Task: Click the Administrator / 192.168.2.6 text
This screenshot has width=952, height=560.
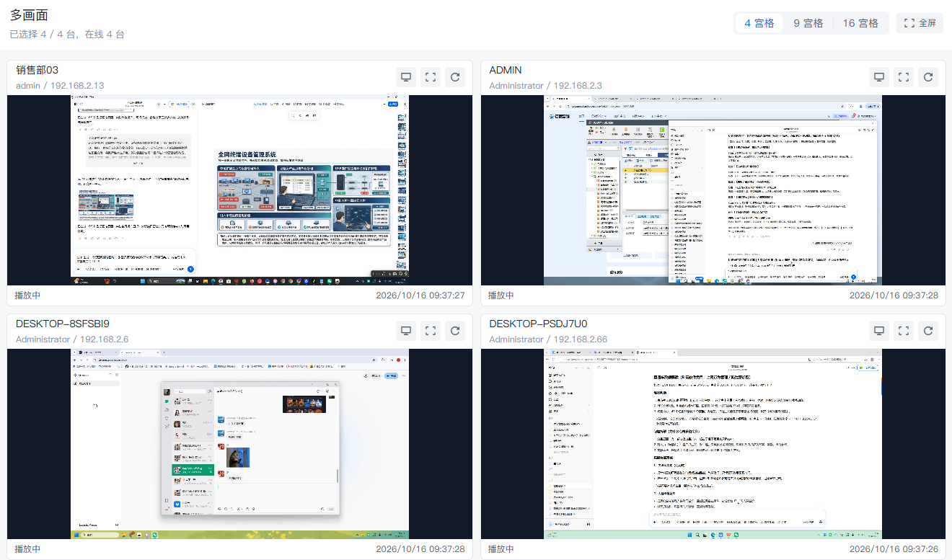Action: click(x=72, y=339)
